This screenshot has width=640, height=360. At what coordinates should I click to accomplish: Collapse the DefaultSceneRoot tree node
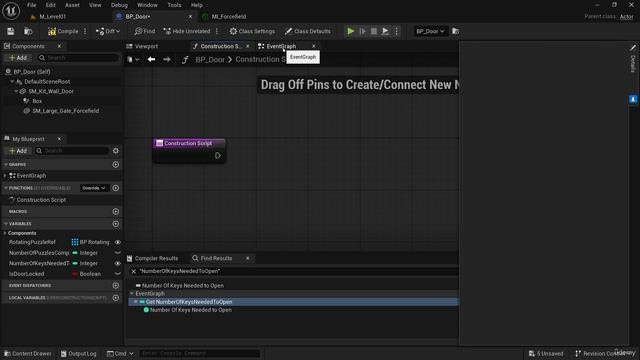[12, 82]
